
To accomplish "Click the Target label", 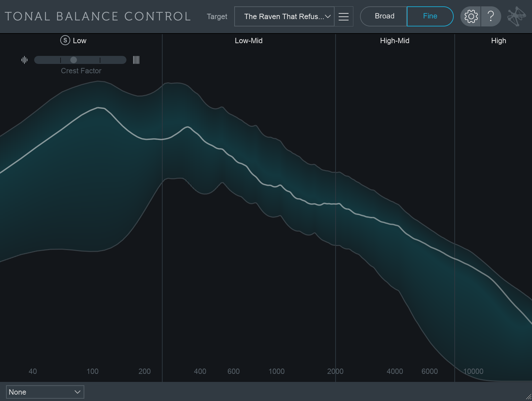I will point(217,16).
